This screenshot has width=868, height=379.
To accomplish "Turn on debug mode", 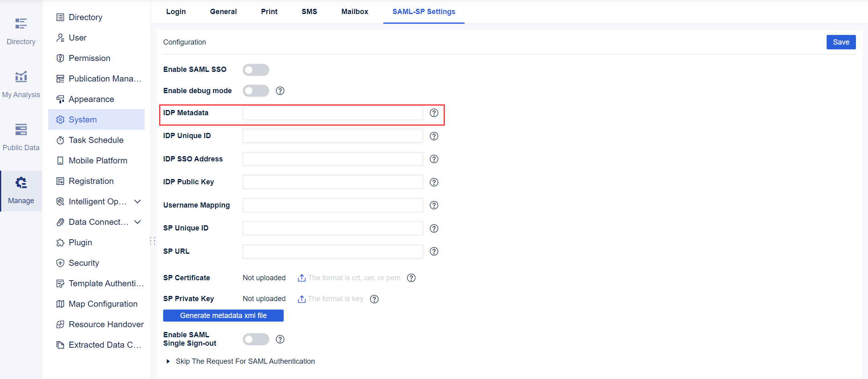I will 256,90.
